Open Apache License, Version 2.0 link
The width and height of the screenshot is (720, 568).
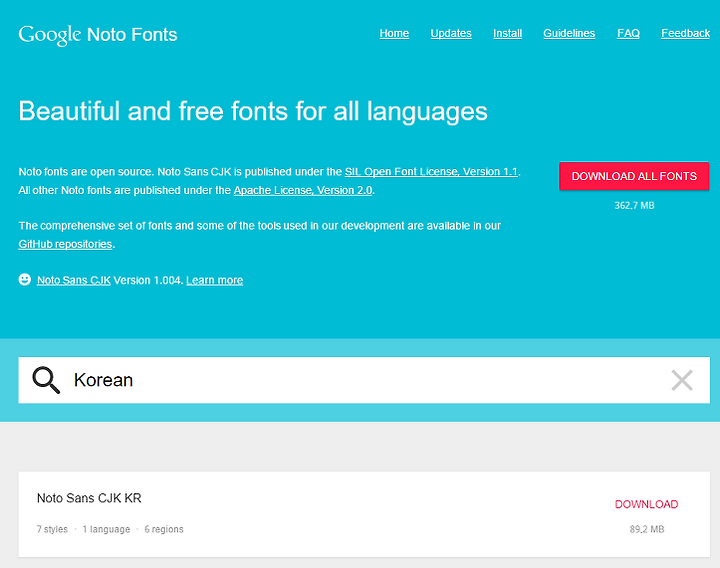point(303,190)
